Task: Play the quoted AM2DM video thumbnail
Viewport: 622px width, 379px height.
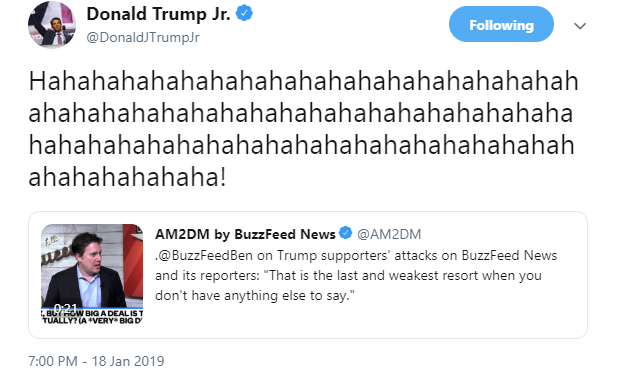Action: [x=92, y=274]
